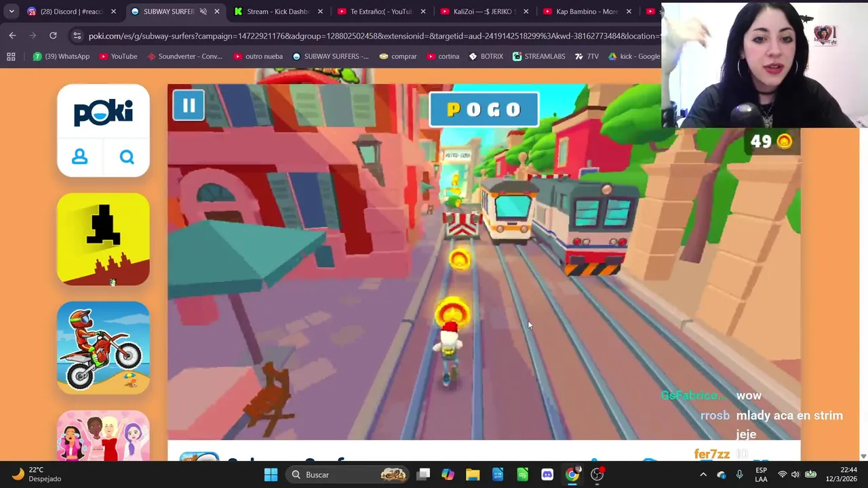Click the browser forward arrow
Image resolution: width=868 pixels, height=488 pixels.
point(32,35)
